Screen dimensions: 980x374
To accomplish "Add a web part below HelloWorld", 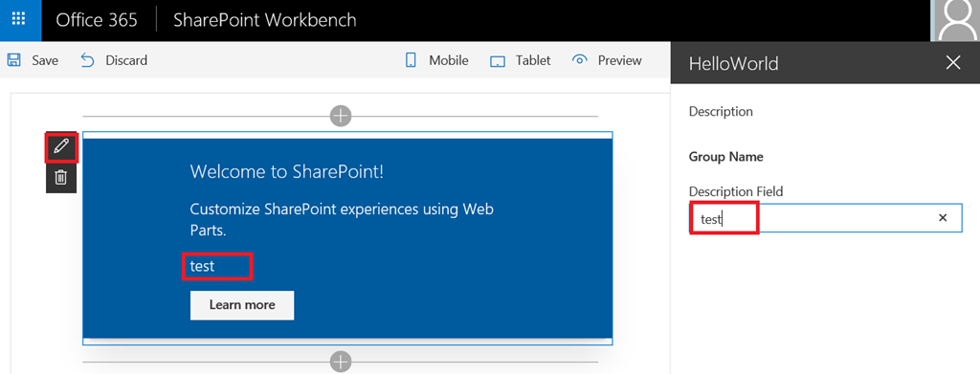I will [341, 362].
